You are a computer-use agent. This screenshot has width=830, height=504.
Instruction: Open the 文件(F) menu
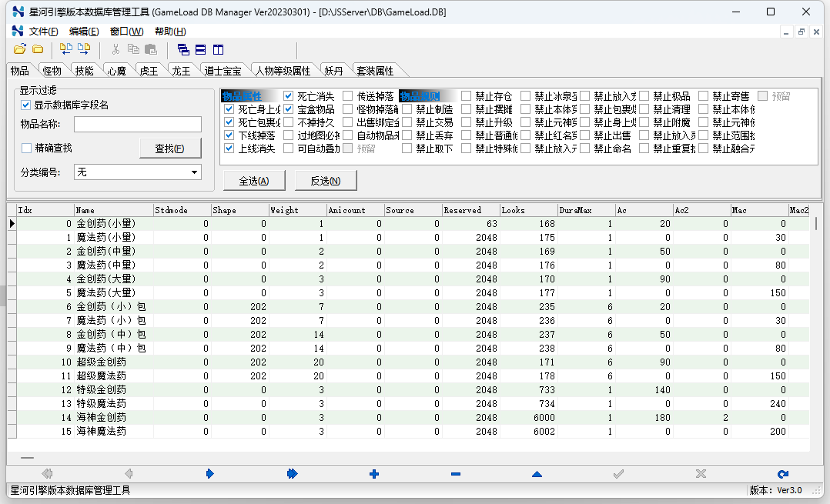[x=43, y=32]
